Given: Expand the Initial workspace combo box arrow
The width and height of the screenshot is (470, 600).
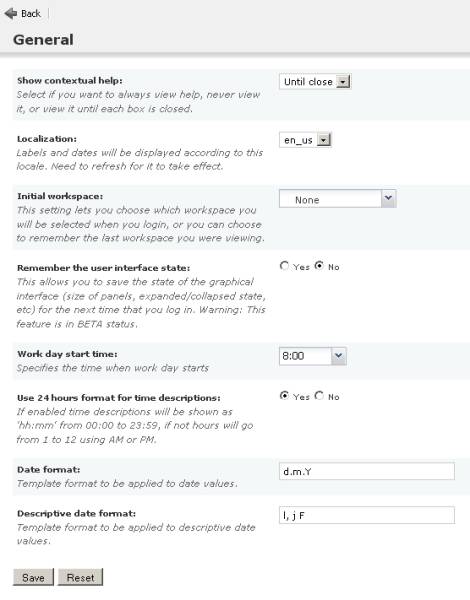Looking at the screenshot, I should [388, 199].
